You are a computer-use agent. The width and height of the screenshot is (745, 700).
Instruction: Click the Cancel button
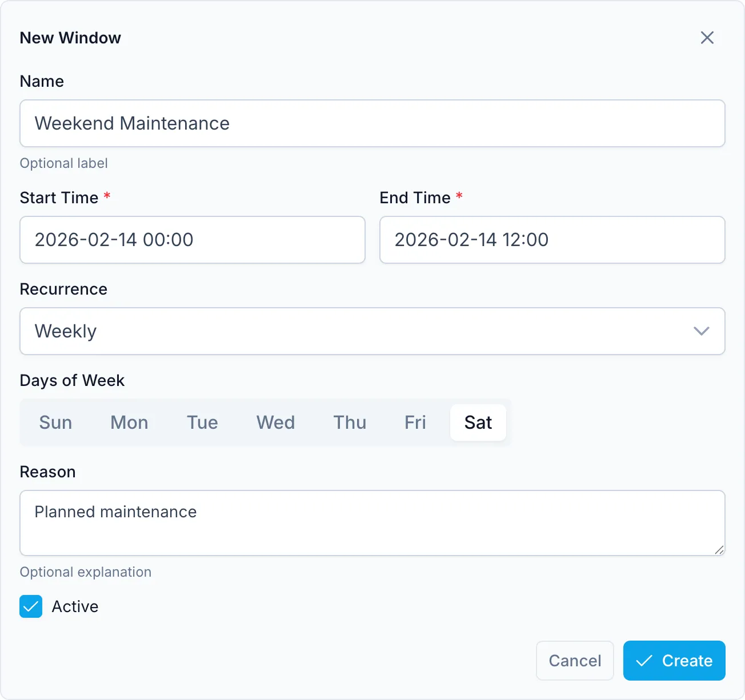coord(575,661)
